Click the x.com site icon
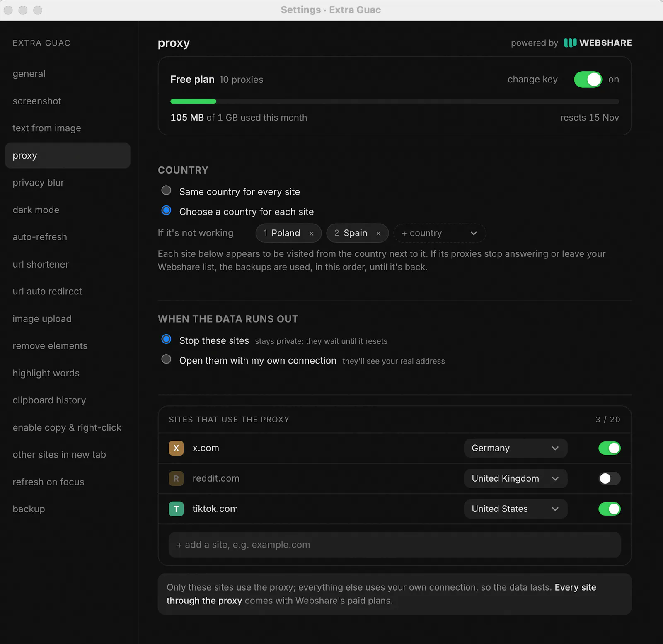 (x=176, y=448)
